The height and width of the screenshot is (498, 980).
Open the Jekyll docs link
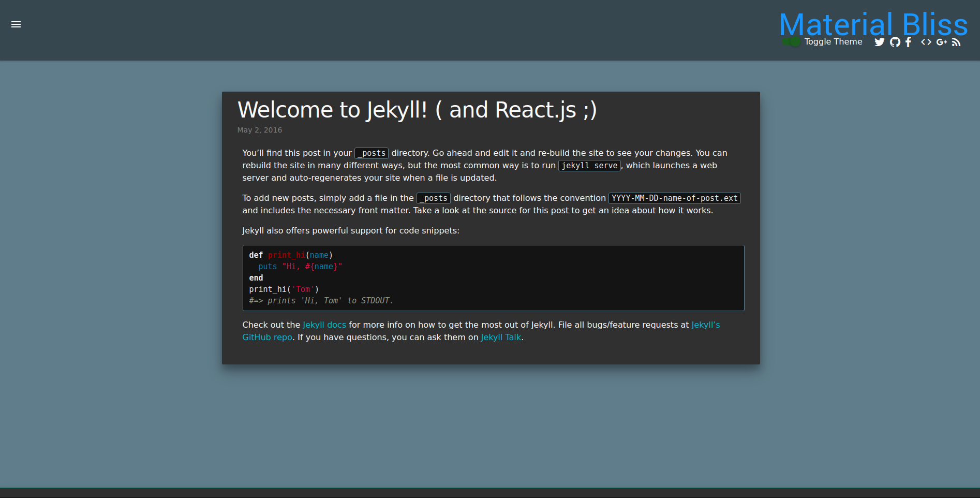(324, 325)
